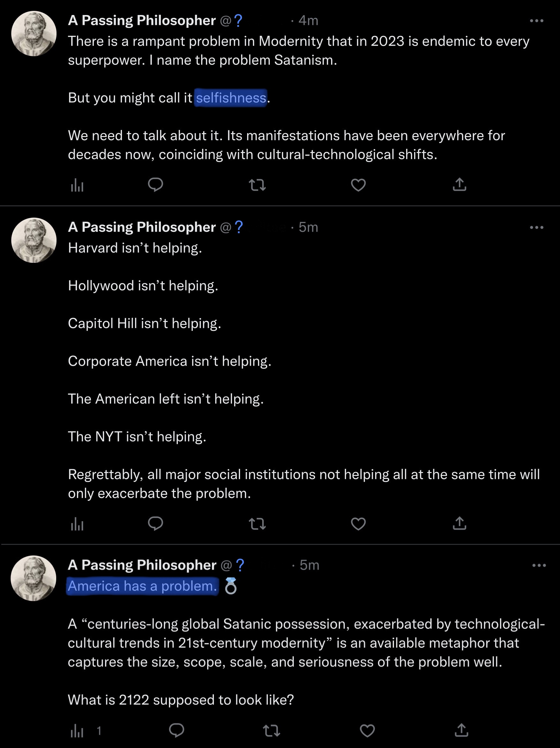Reply to the Satanism selfishness tweet
This screenshot has height=748, width=560.
[x=155, y=185]
